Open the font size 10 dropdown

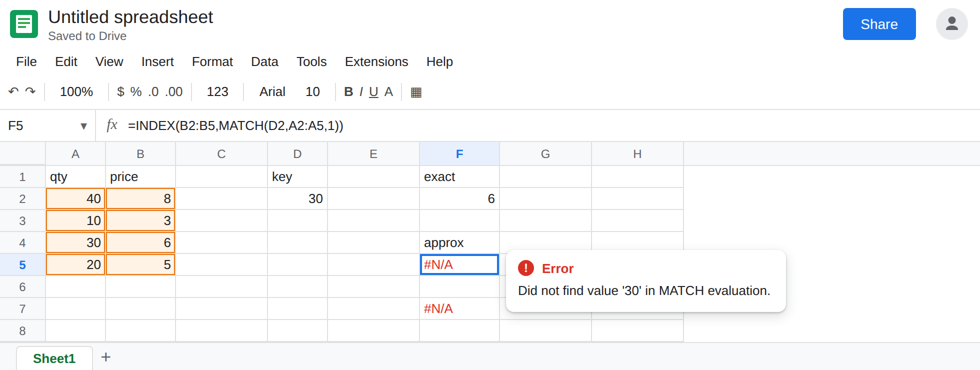point(312,91)
